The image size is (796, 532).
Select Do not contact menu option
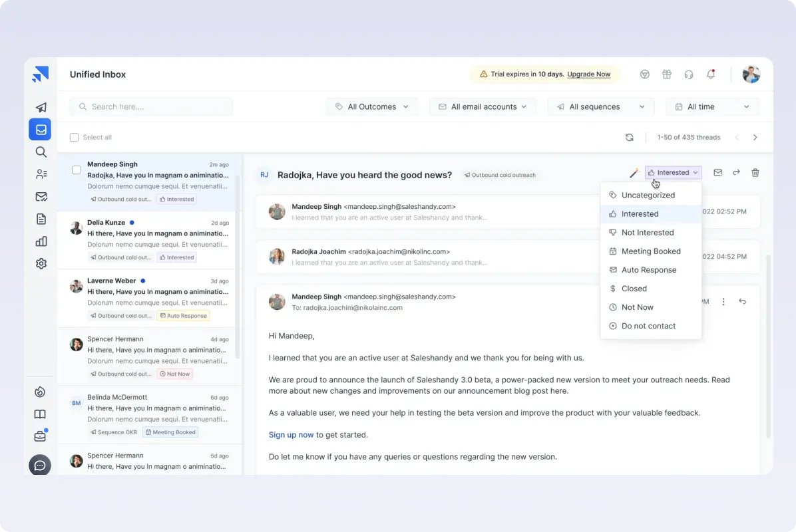click(648, 326)
